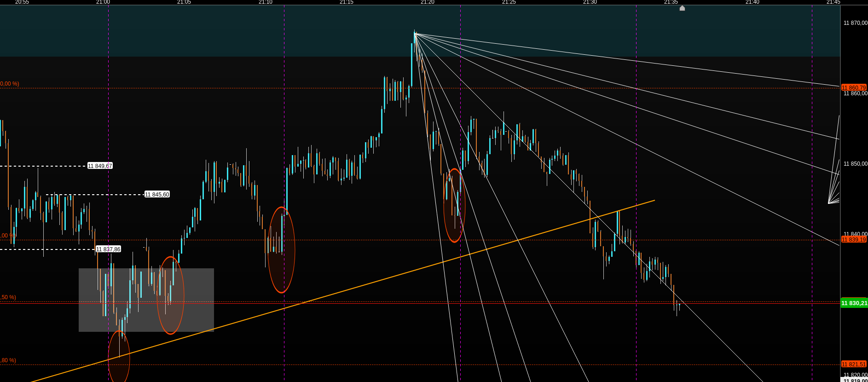Select the grey rectangle drawing
868x382 pixels.
pos(146,300)
